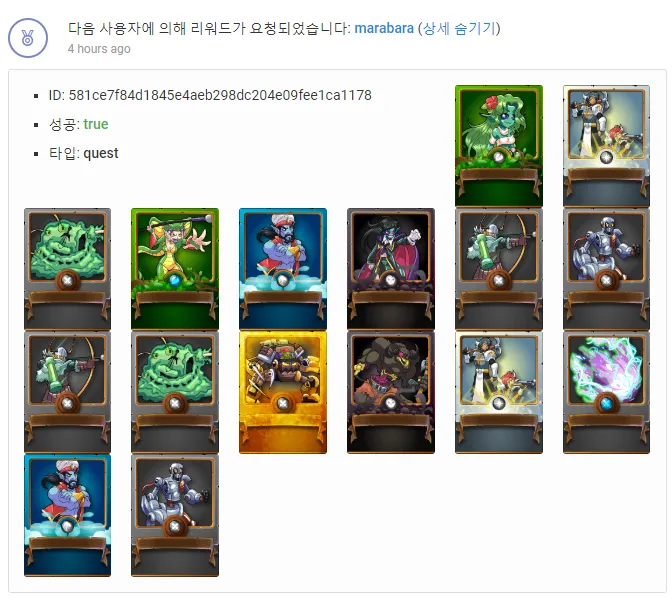Click the blue genie card in bottom row
Viewport: 672px width, 598px height.
[67, 515]
